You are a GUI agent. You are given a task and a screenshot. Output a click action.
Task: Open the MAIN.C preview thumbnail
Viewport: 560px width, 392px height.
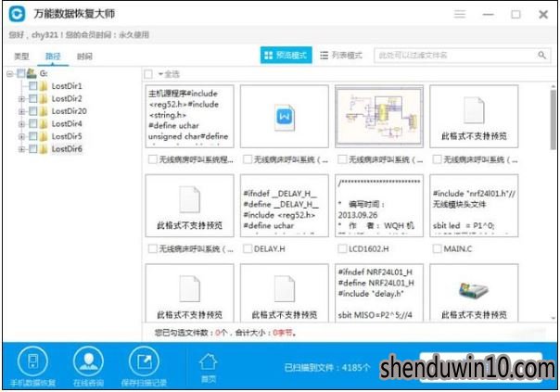point(474,206)
